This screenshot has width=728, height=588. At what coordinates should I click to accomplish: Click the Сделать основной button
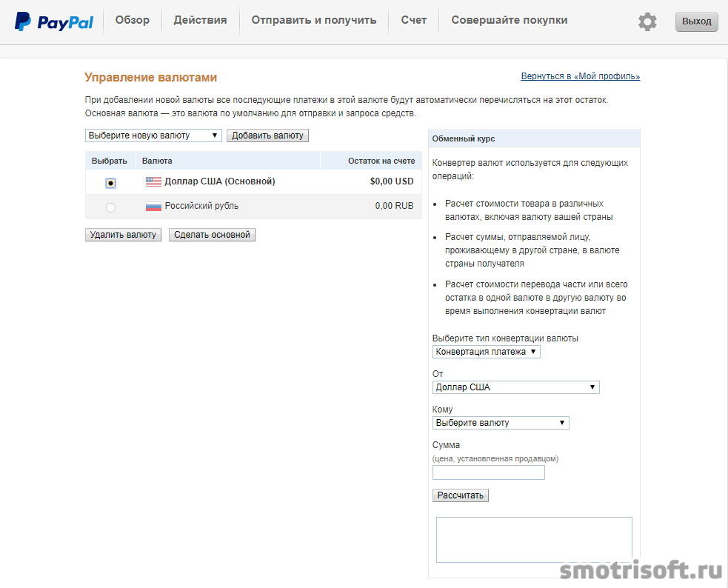[212, 235]
